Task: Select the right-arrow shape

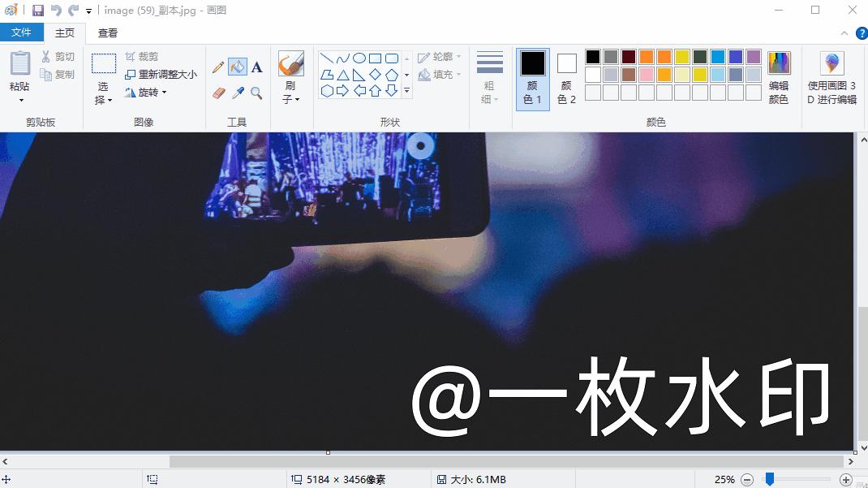Action: pos(343,89)
